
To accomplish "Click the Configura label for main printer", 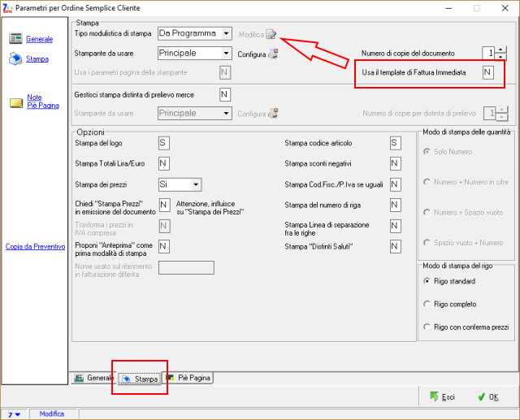I will coord(252,54).
